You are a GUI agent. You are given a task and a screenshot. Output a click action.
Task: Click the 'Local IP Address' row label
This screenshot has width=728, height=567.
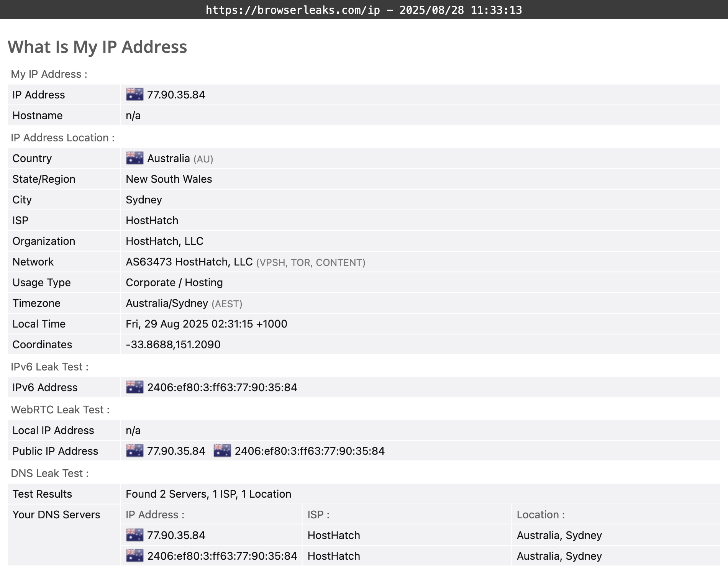(x=53, y=430)
